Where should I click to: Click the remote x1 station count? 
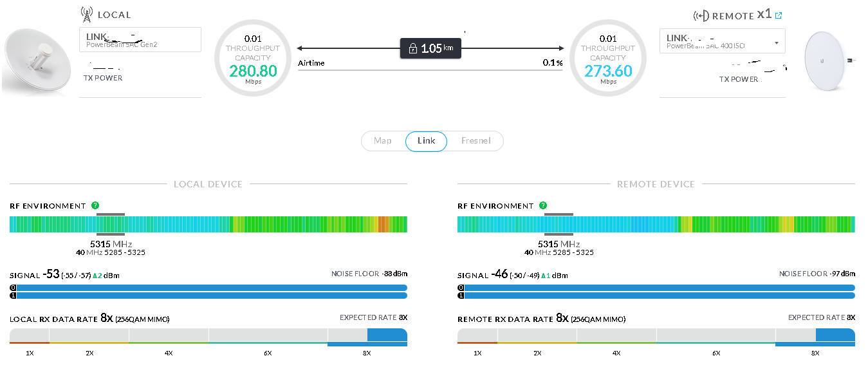coord(764,14)
